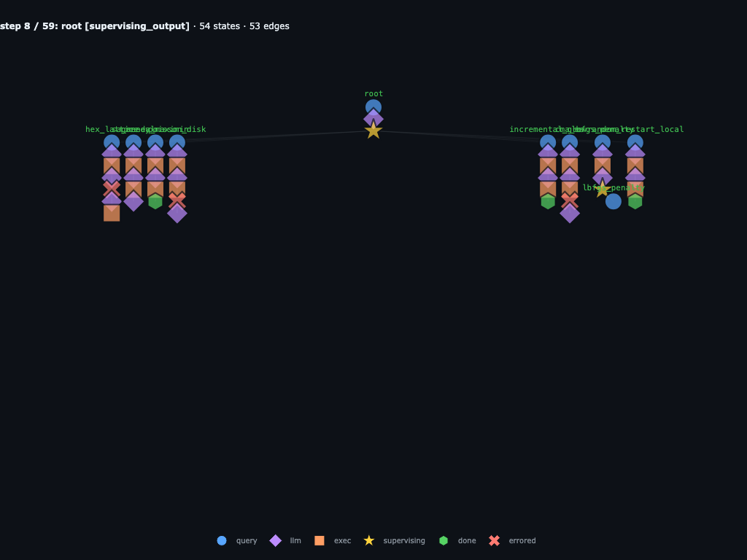Click the root supervising star node
747x560 pixels.
click(373, 131)
